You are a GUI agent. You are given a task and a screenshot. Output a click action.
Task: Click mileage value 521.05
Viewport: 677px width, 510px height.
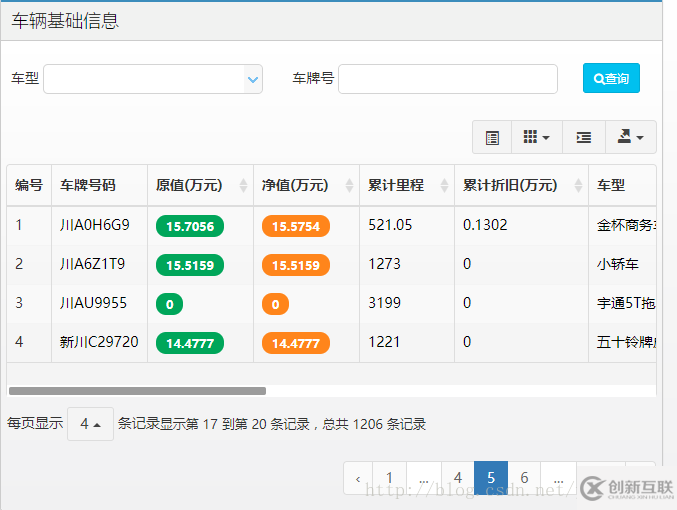(390, 225)
